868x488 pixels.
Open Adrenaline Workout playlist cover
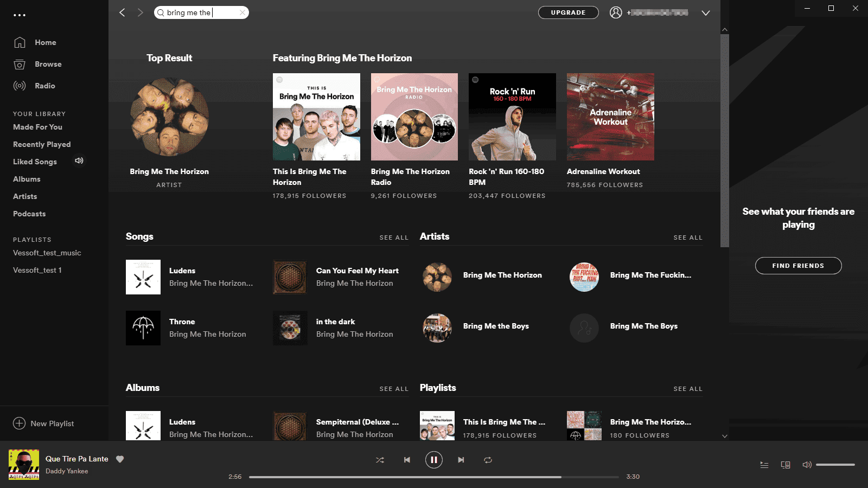tap(610, 117)
